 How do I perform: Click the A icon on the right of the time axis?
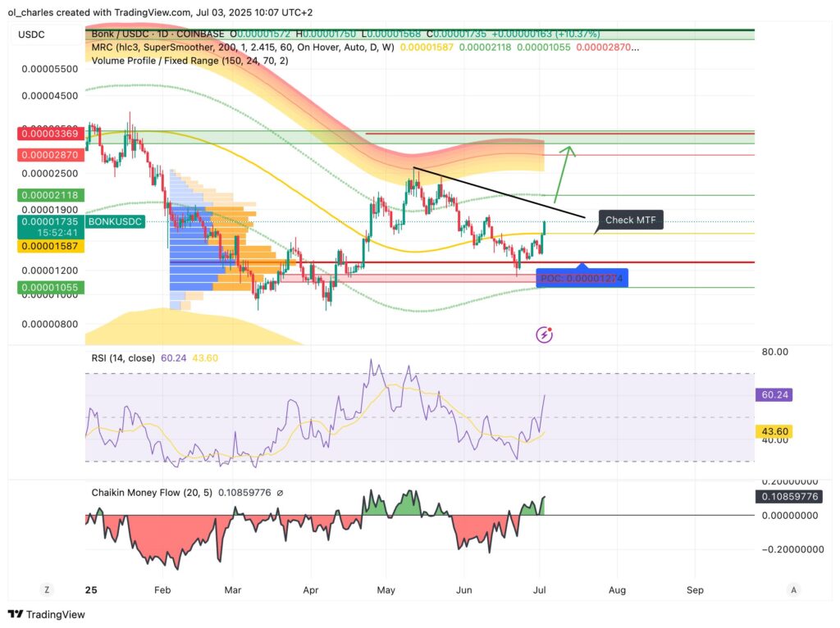point(793,589)
